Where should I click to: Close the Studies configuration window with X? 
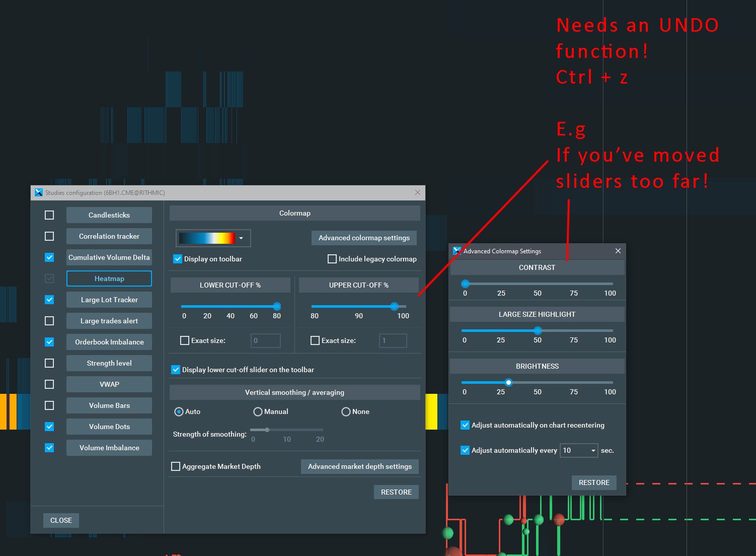(417, 192)
